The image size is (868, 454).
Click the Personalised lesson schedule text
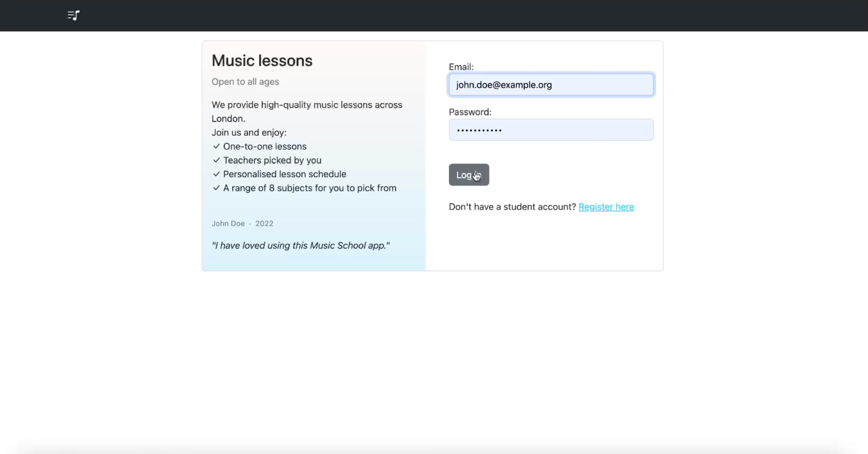coord(285,174)
